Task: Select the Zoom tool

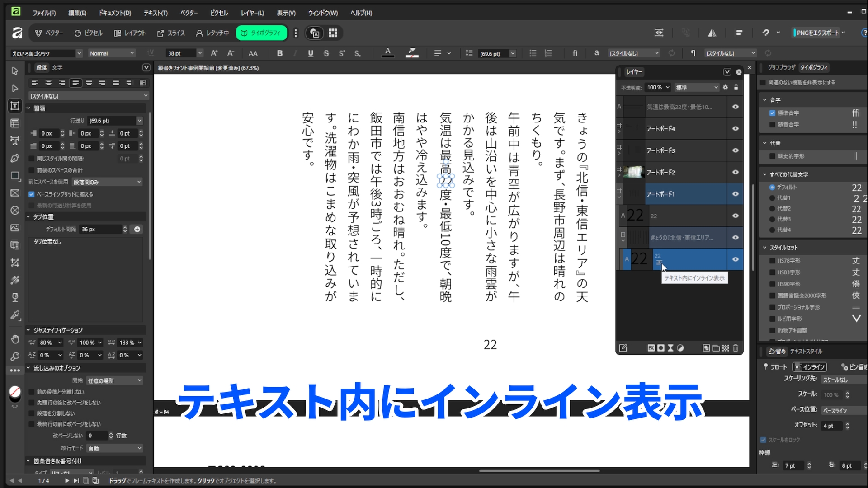Action: coord(15,357)
